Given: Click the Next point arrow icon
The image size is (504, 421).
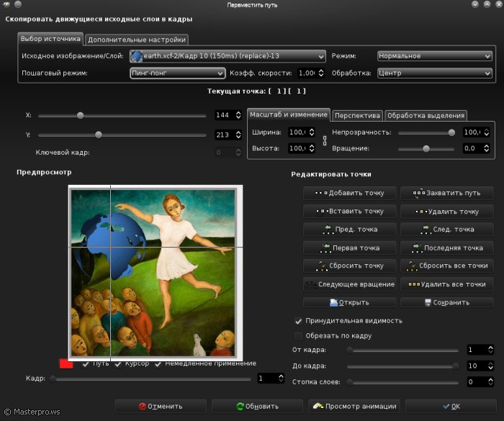Looking at the screenshot, I should point(426,229).
